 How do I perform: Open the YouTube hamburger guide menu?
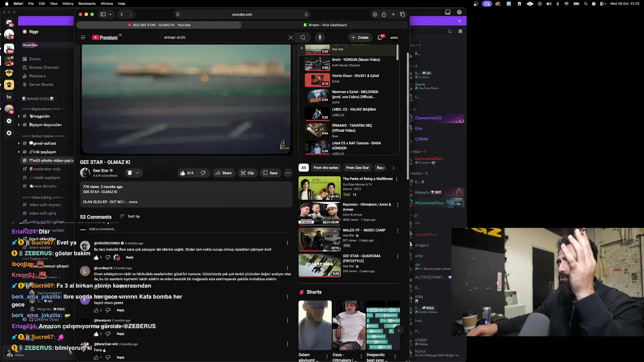(x=83, y=37)
